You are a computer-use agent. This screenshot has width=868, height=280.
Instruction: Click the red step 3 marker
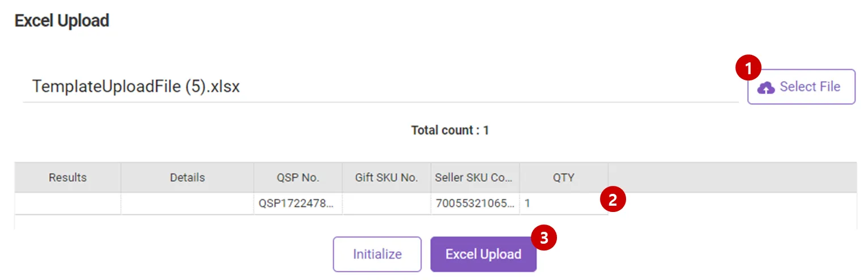click(x=544, y=238)
